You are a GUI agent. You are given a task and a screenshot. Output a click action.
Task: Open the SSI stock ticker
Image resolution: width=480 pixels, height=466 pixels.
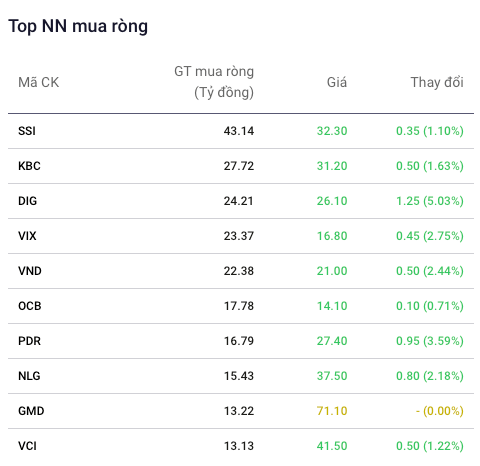click(x=27, y=131)
